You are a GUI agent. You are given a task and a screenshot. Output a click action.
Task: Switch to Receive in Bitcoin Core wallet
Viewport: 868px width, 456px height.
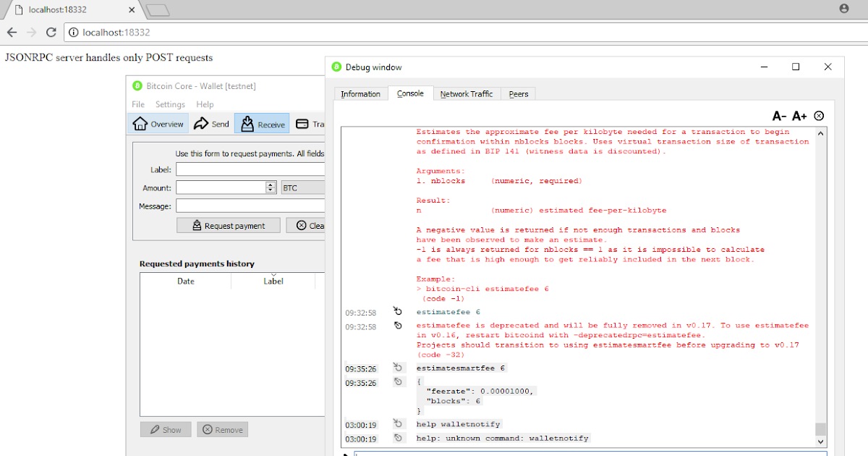pyautogui.click(x=262, y=124)
